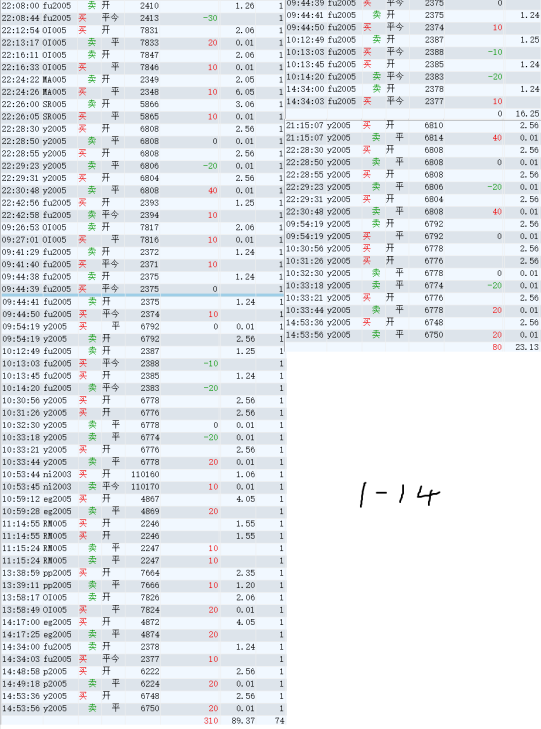The height and width of the screenshot is (729, 541).
Task: Select the 22:12:54 OI005 trade row
Action: click(142, 30)
